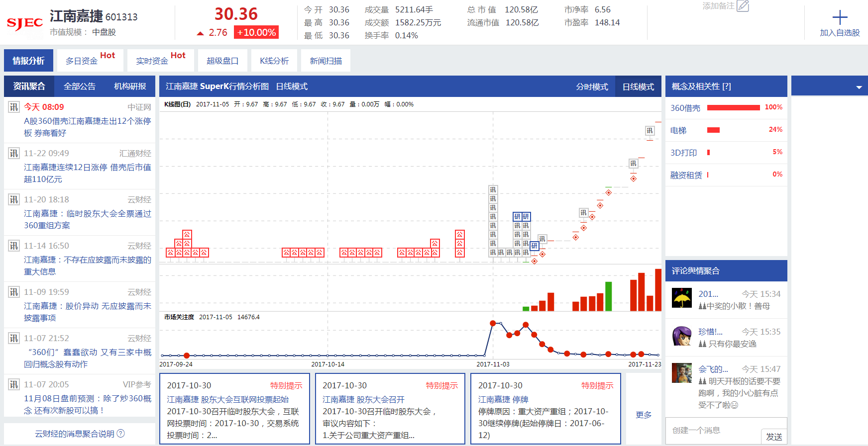This screenshot has width=868, height=446.
Task: Open news A股360借壳江南嘉捷走出12个涨停板
Action: (x=88, y=127)
